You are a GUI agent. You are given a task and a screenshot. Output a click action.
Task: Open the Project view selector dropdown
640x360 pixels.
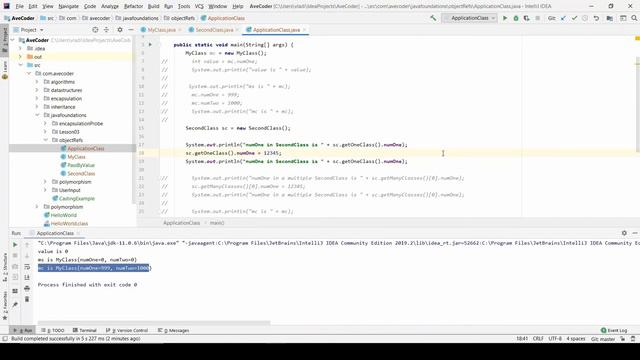pos(29,30)
